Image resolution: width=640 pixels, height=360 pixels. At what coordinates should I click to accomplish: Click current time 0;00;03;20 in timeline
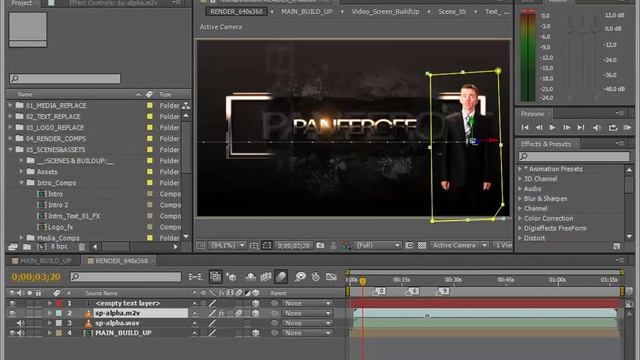(36, 277)
